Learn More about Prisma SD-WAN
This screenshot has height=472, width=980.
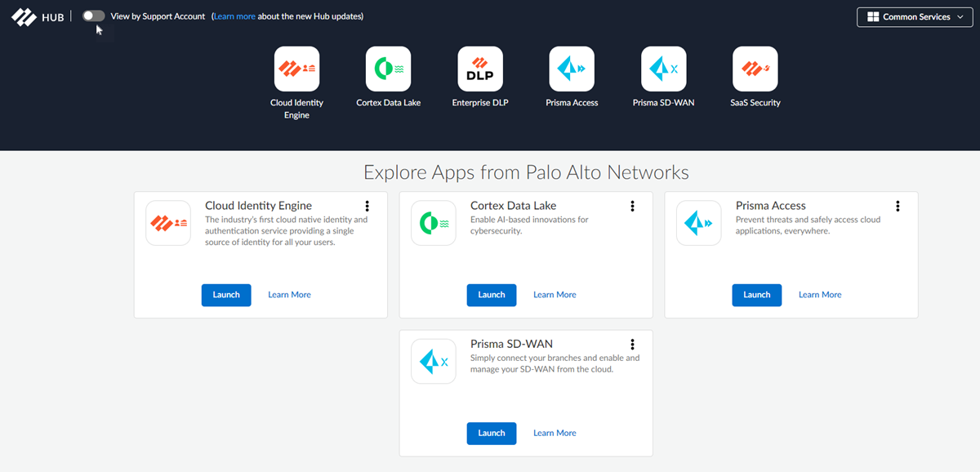tap(555, 433)
